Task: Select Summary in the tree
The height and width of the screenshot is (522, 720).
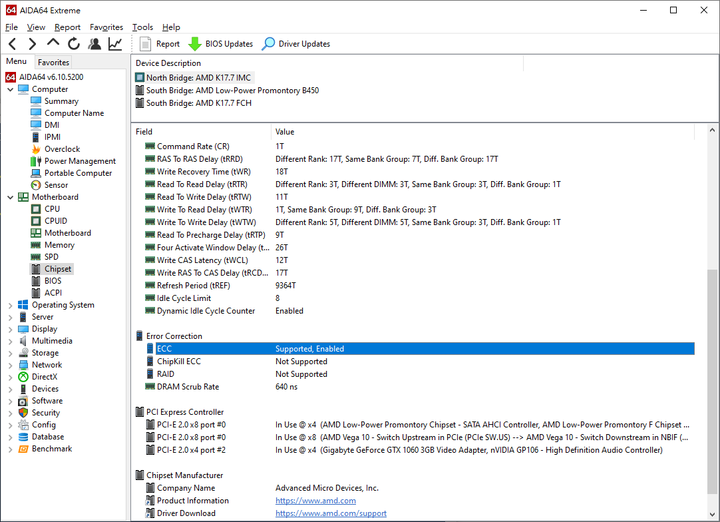Action: [61, 101]
